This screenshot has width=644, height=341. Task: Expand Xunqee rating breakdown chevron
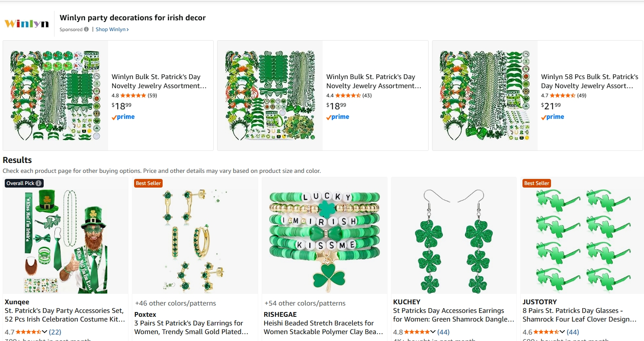45,332
